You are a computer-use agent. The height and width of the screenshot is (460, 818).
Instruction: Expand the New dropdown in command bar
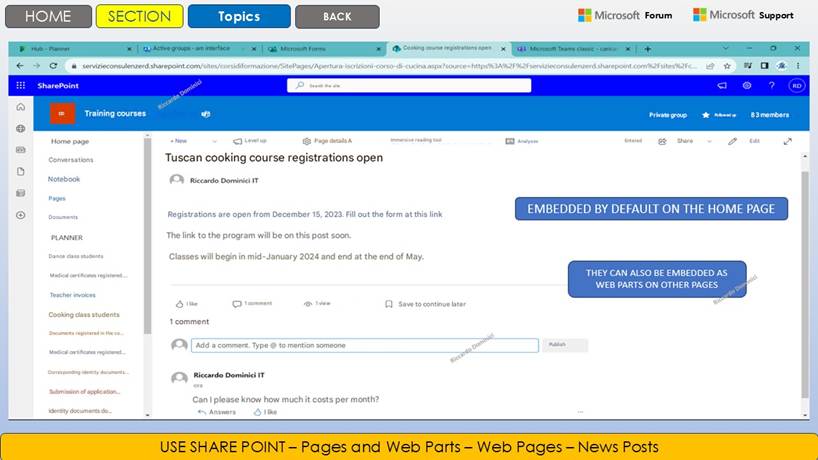tap(179, 141)
